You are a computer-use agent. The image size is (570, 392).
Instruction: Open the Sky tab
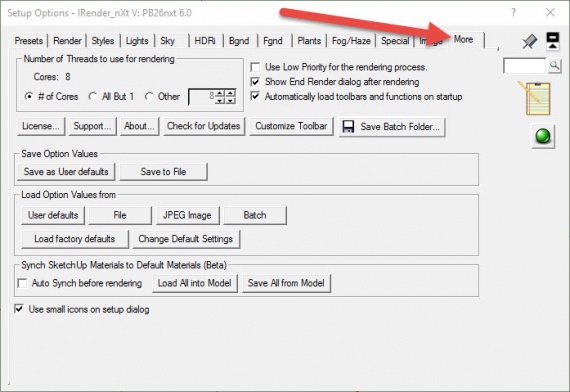[168, 41]
